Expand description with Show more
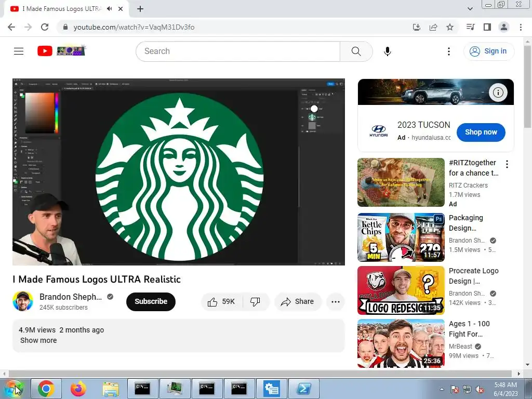Image resolution: width=532 pixels, height=399 pixels. (38, 340)
